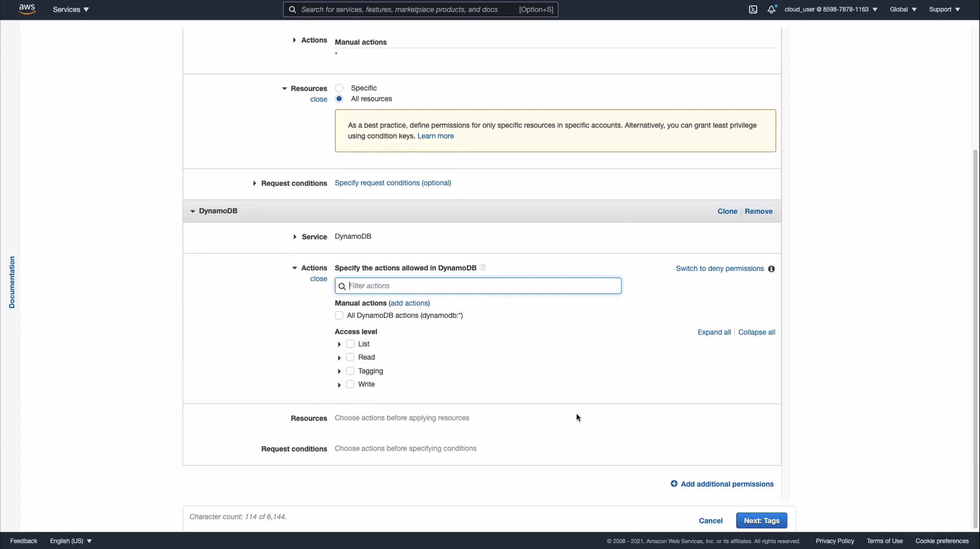Expand the Tagging access level arrow
This screenshot has height=549, width=980.
339,371
